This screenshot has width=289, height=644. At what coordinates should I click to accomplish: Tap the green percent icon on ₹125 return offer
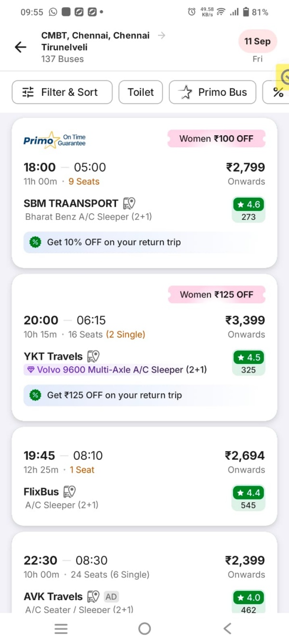35,395
